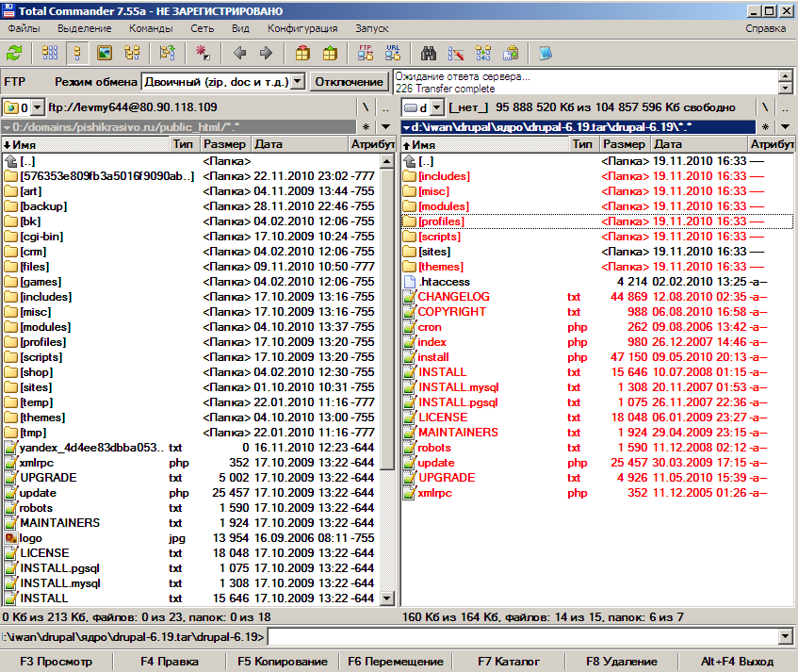The width and height of the screenshot is (798, 672).
Task: Open file search with the binoculars icon
Action: pos(429,53)
